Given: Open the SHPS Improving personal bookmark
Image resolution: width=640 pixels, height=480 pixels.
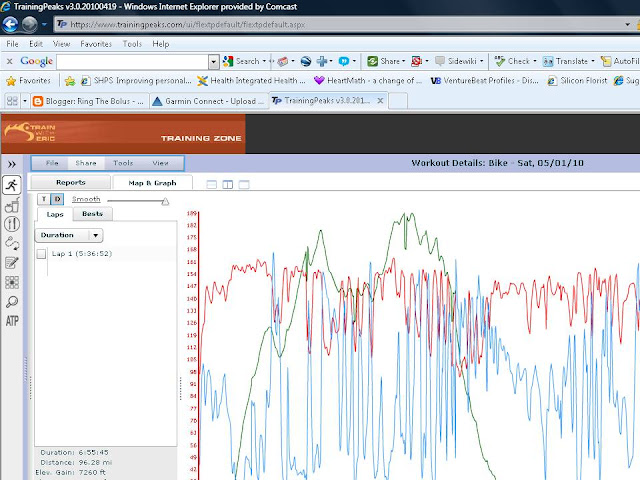Looking at the screenshot, I should [136, 80].
